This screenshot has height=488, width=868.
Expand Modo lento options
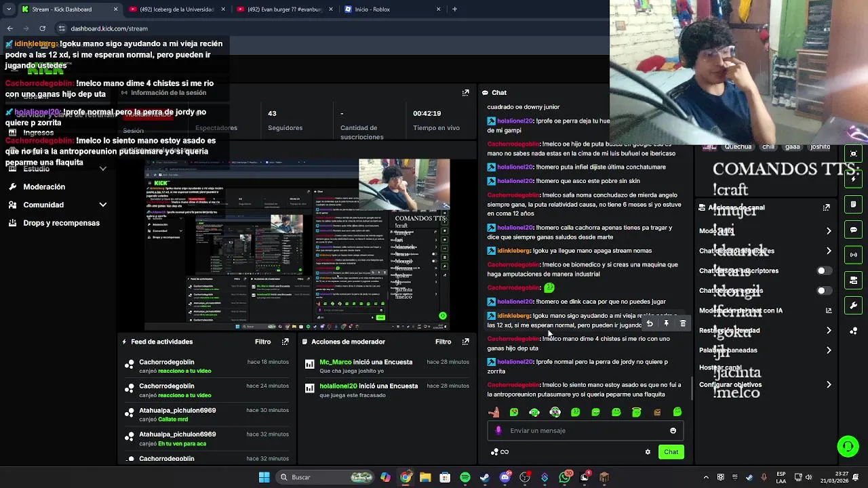pyautogui.click(x=828, y=231)
